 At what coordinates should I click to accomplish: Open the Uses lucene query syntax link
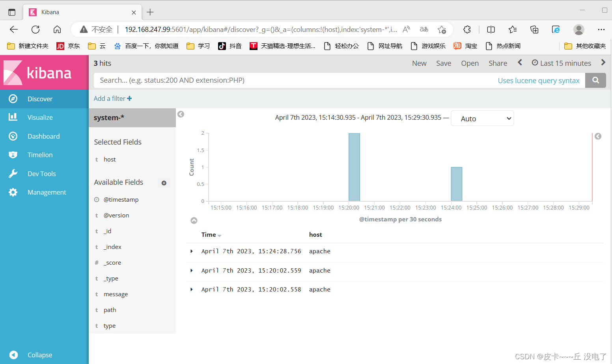pos(539,81)
